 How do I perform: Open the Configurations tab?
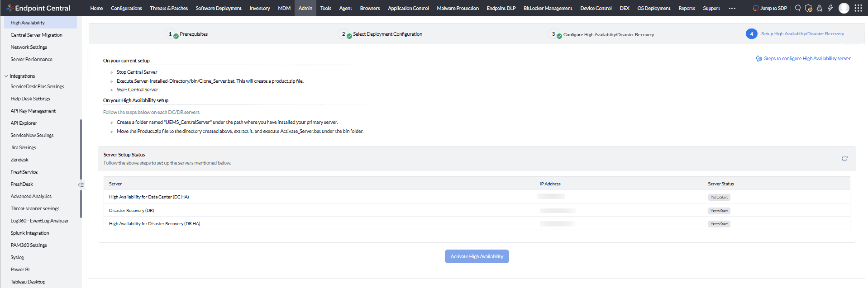point(126,8)
